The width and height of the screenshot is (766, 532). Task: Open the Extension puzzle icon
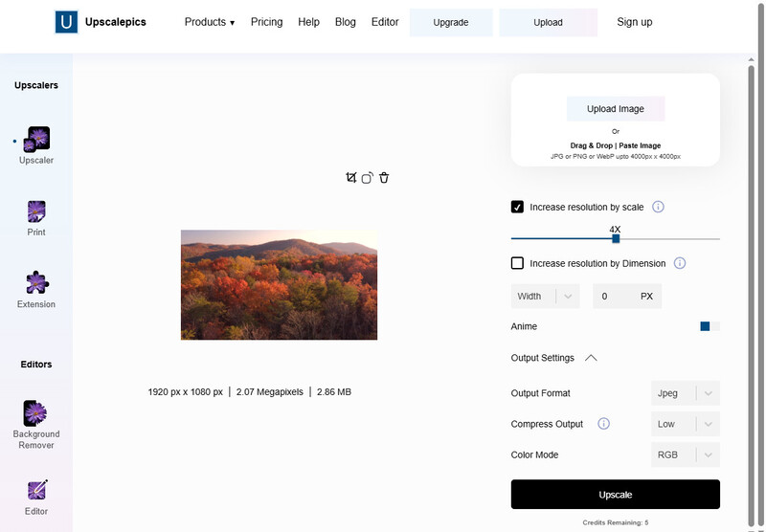[x=37, y=282]
